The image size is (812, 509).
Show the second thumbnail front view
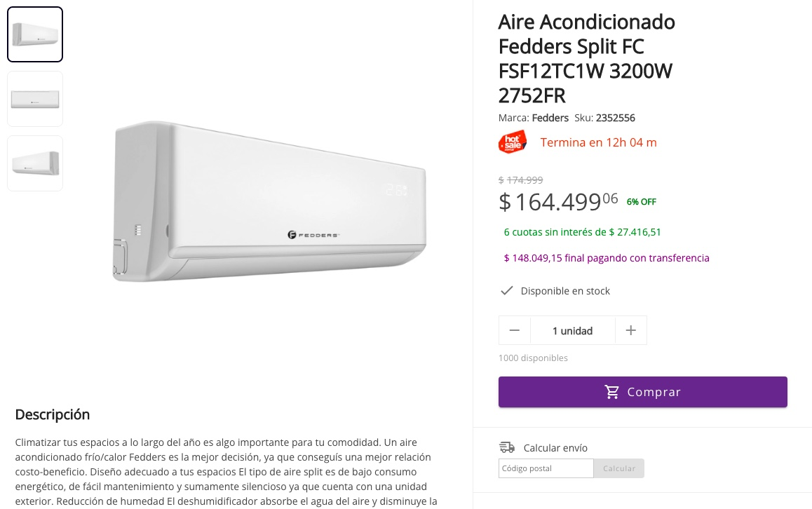35,99
